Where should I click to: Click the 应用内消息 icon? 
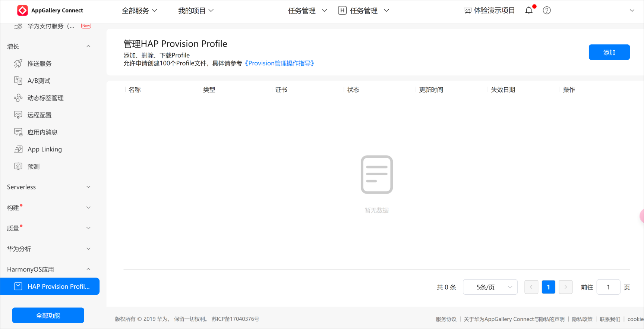[18, 132]
